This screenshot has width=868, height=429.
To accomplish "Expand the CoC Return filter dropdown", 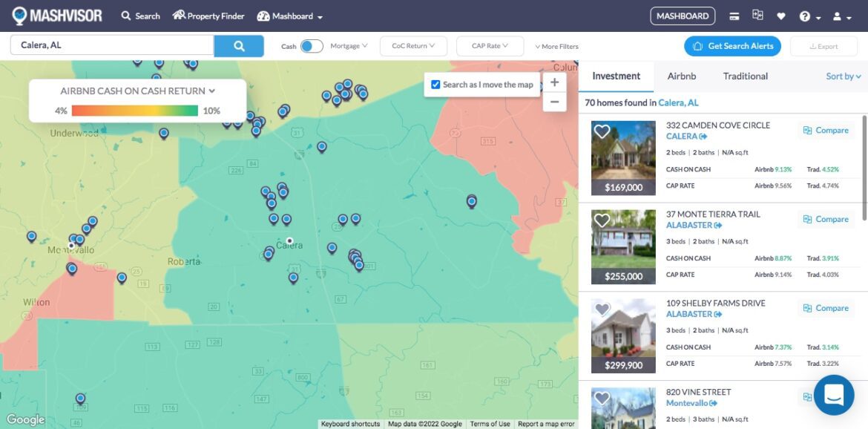I will click(x=413, y=46).
